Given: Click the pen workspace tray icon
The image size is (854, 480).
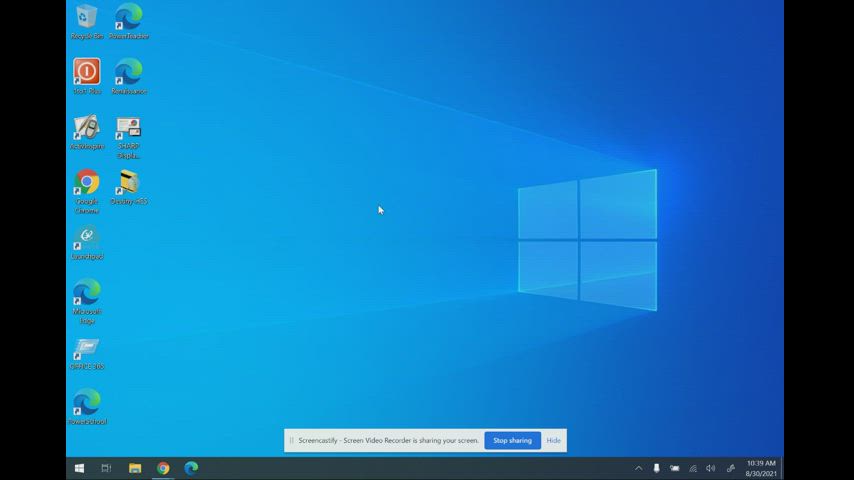Looking at the screenshot, I should (730, 468).
